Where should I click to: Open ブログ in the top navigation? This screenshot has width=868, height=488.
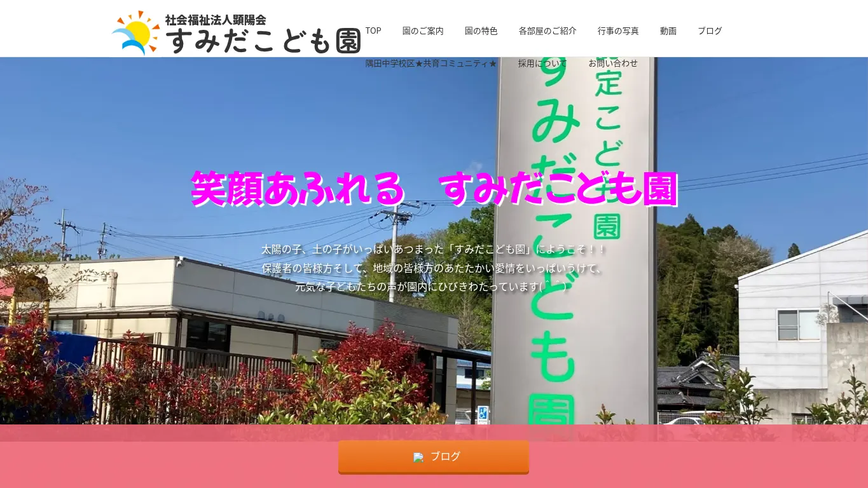(x=710, y=30)
